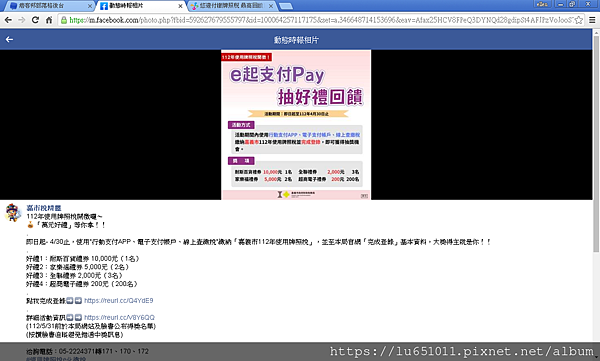
Task: Open the reurl.cc/Q4YdE9 registration link
Action: click(119, 301)
